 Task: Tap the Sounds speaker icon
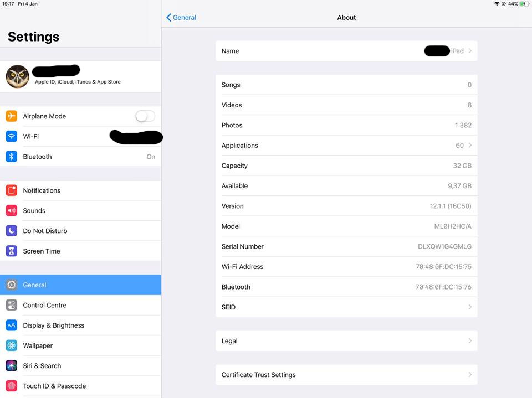11,210
